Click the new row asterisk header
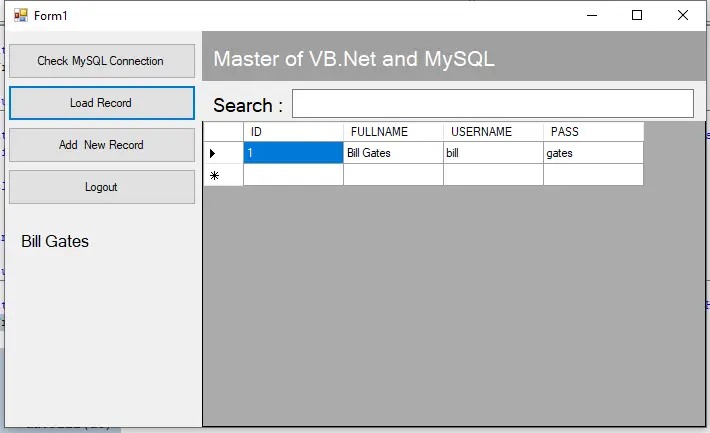 [x=223, y=175]
